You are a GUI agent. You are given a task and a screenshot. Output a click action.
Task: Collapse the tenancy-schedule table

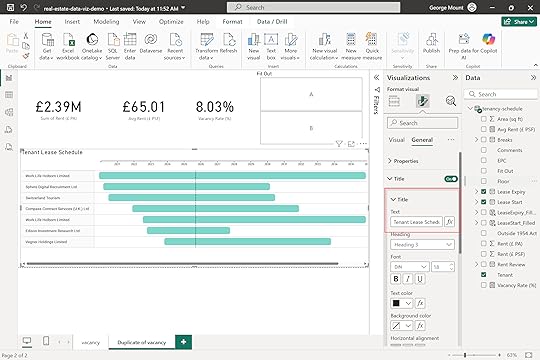coord(470,109)
